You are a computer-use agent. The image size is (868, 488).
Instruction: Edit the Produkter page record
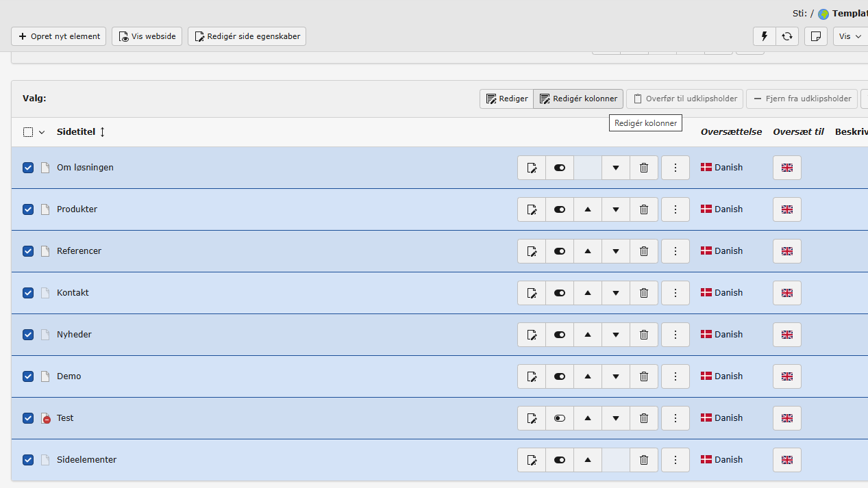pyautogui.click(x=532, y=209)
